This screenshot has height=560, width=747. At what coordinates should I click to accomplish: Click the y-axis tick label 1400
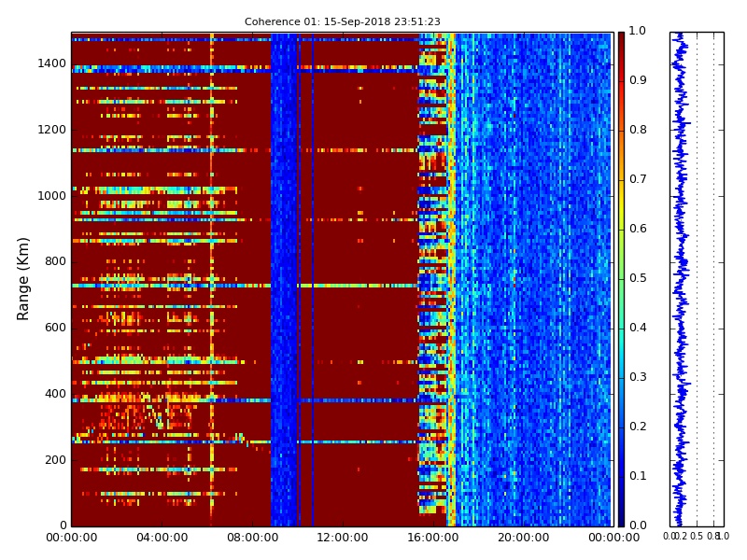click(51, 63)
